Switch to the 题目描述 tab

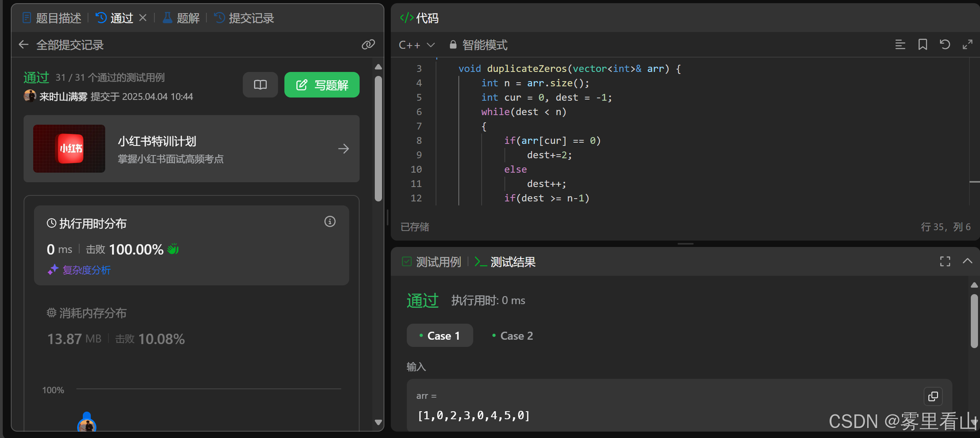tap(52, 18)
